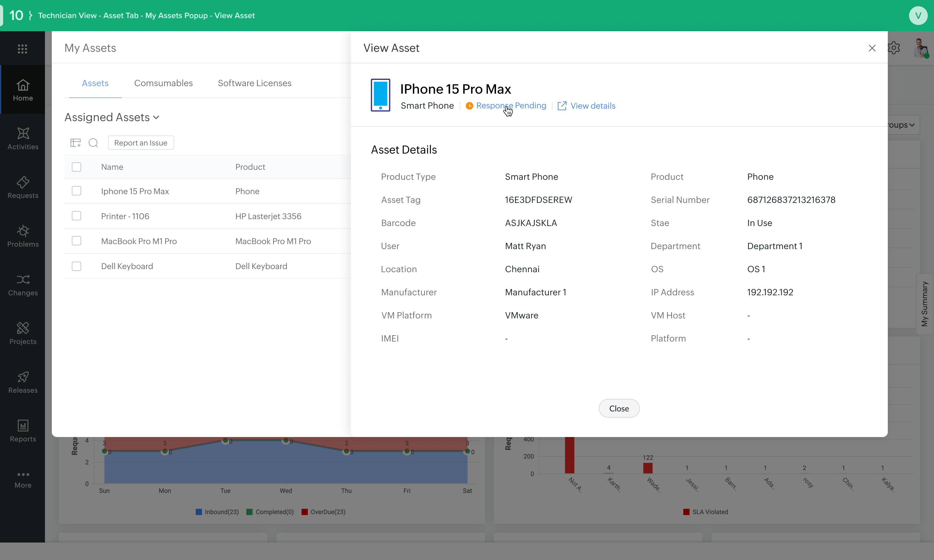Toggle the Inbound(23) legend swatch
Screen dimensions: 934x560
199,512
